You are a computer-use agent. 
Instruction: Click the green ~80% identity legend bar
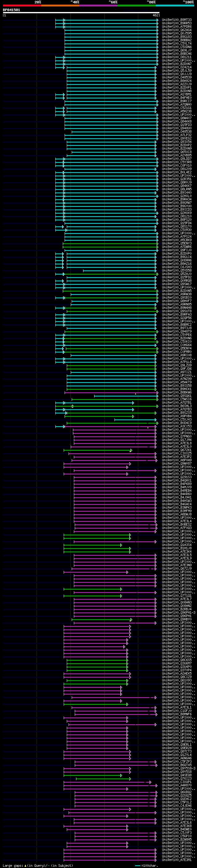(137, 6)
